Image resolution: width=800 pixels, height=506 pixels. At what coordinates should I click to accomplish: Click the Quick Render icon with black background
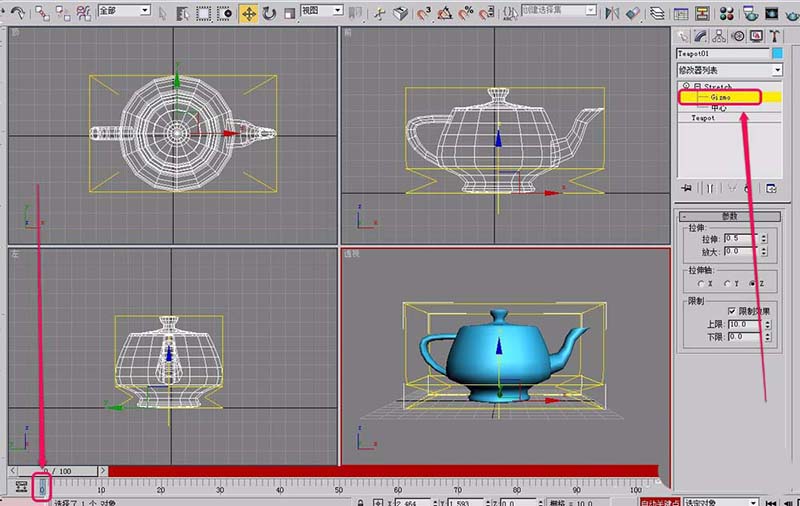tap(771, 13)
